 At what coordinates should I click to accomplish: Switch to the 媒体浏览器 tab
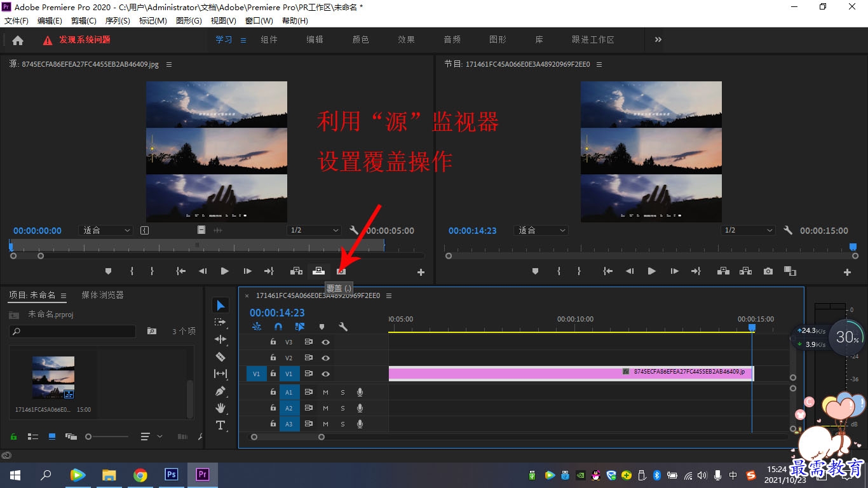tap(102, 295)
